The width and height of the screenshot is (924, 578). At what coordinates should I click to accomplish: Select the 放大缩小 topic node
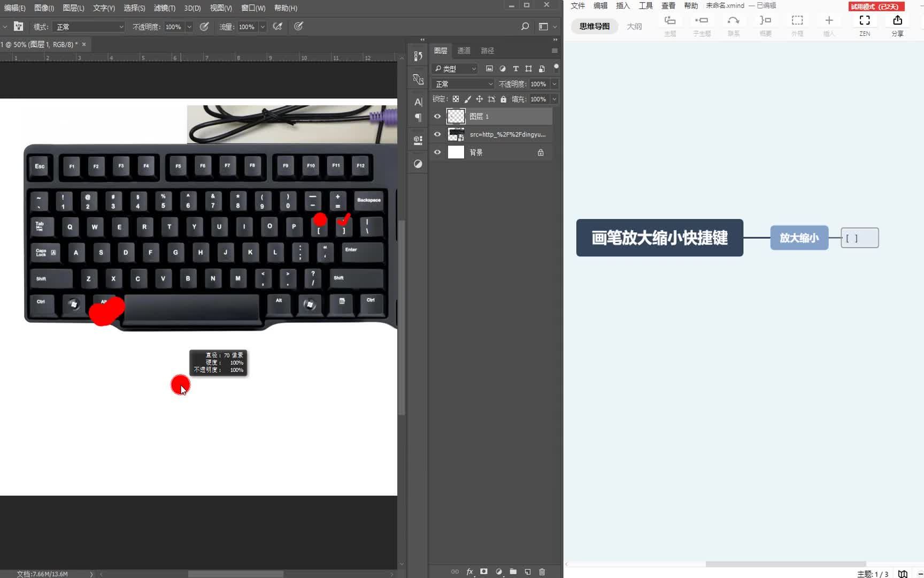pyautogui.click(x=799, y=238)
